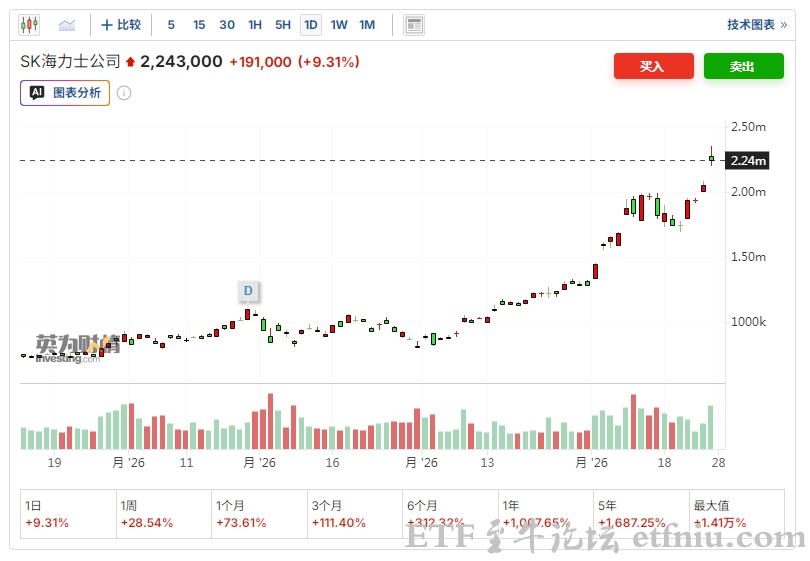The height and width of the screenshot is (561, 810).
Task: Click the 2.00m axis label
Action: point(748,192)
